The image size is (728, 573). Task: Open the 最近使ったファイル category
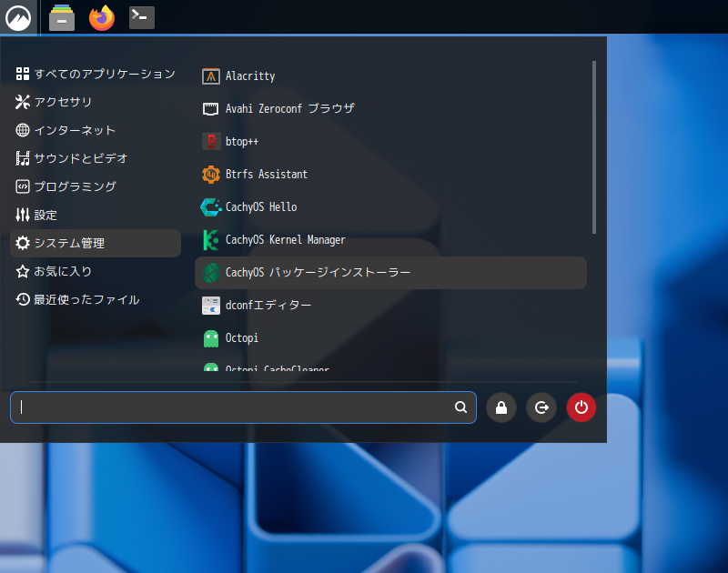pyautogui.click(x=96, y=300)
